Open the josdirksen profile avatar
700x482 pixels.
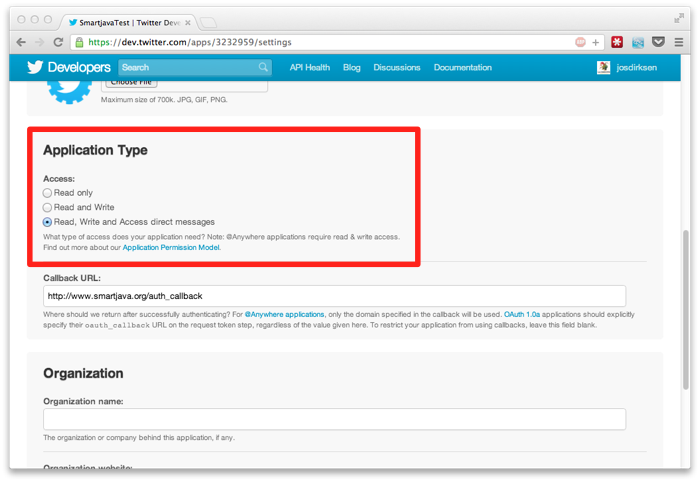603,67
